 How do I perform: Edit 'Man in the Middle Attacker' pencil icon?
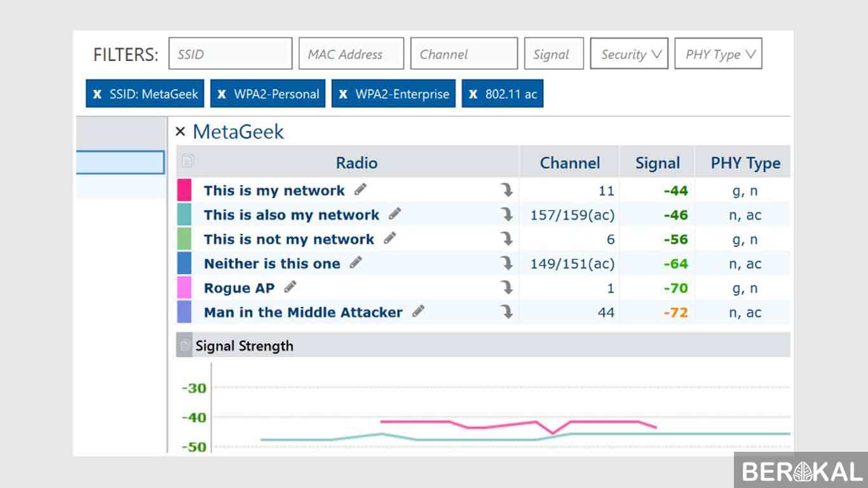point(417,311)
